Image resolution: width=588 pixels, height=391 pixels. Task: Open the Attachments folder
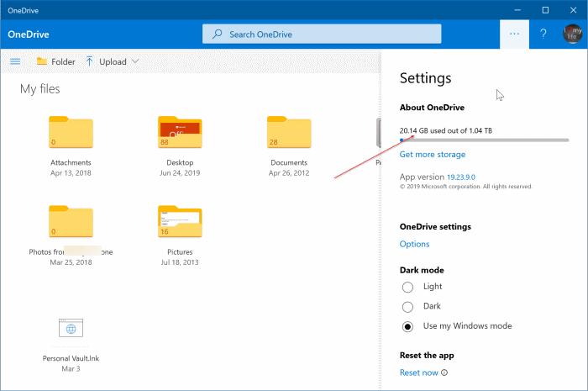[x=71, y=132]
